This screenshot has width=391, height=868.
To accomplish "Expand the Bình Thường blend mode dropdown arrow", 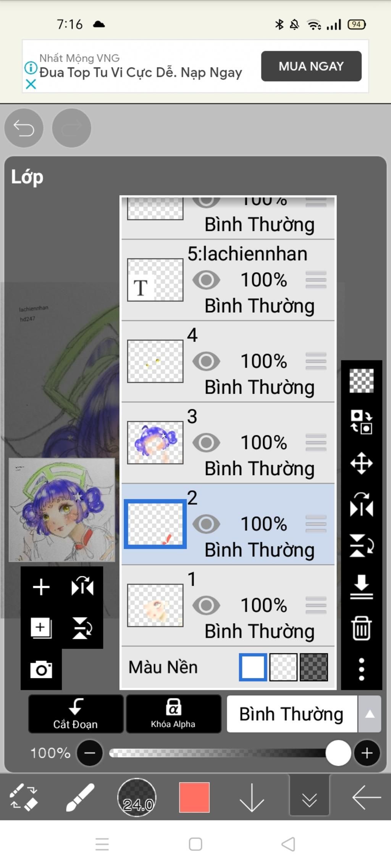I will [370, 714].
